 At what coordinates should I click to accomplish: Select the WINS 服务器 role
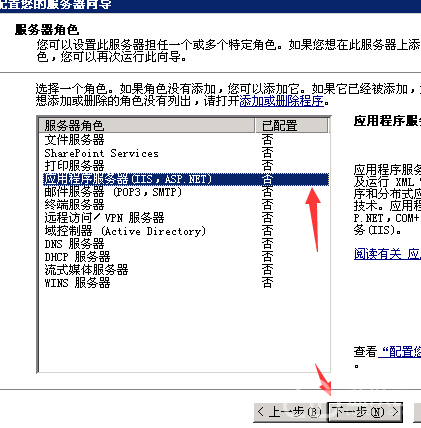77,283
